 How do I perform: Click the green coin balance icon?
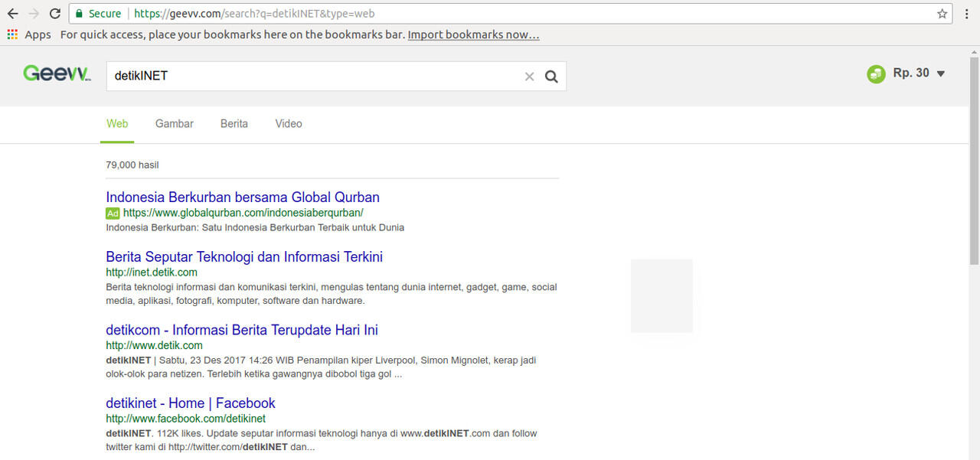click(x=876, y=73)
